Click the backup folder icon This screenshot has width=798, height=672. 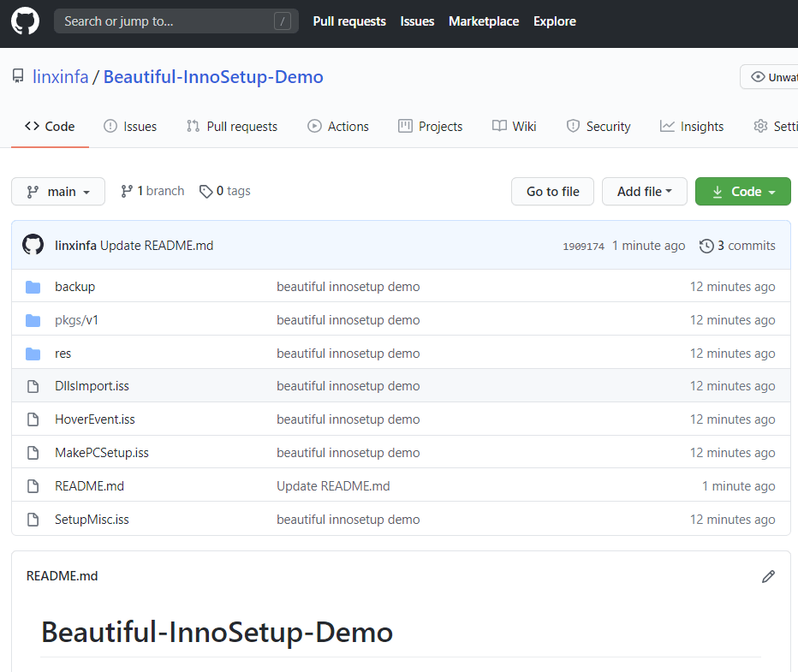(33, 286)
